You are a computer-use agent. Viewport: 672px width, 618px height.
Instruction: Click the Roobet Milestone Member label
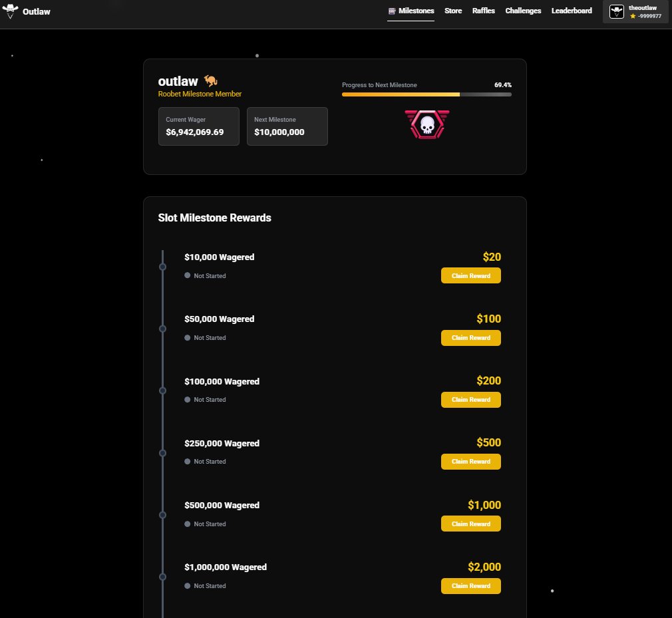[x=200, y=94]
